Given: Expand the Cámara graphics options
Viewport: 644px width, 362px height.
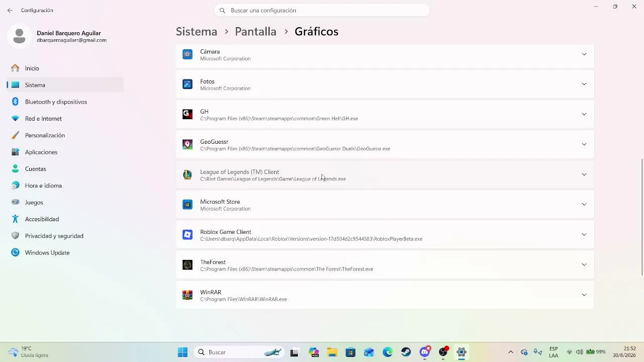Looking at the screenshot, I should click(x=584, y=54).
